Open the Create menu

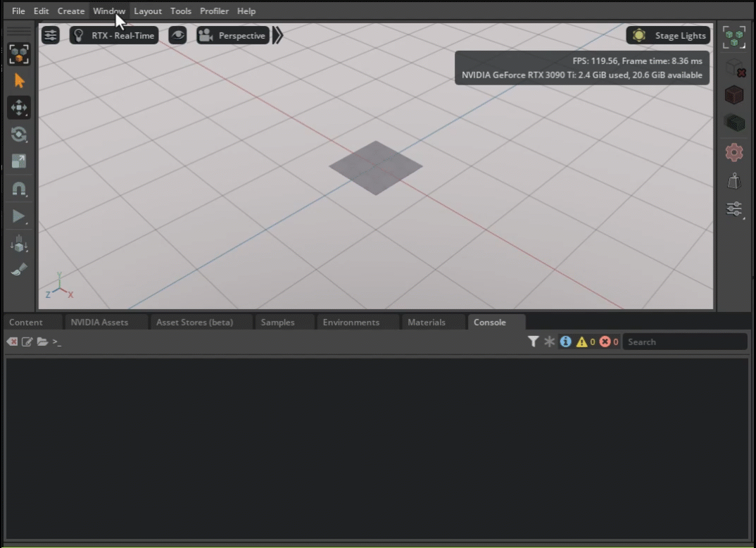[71, 11]
